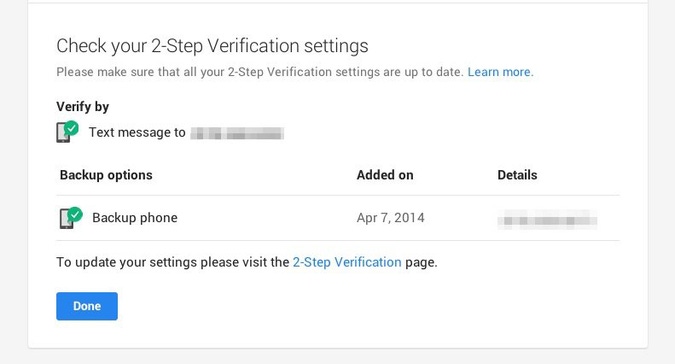Image resolution: width=675 pixels, height=364 pixels.
Task: Click the Verify by heading
Action: point(83,107)
